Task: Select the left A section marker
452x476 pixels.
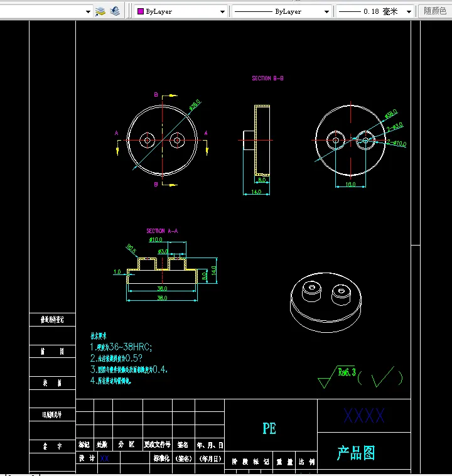Action: (116, 133)
